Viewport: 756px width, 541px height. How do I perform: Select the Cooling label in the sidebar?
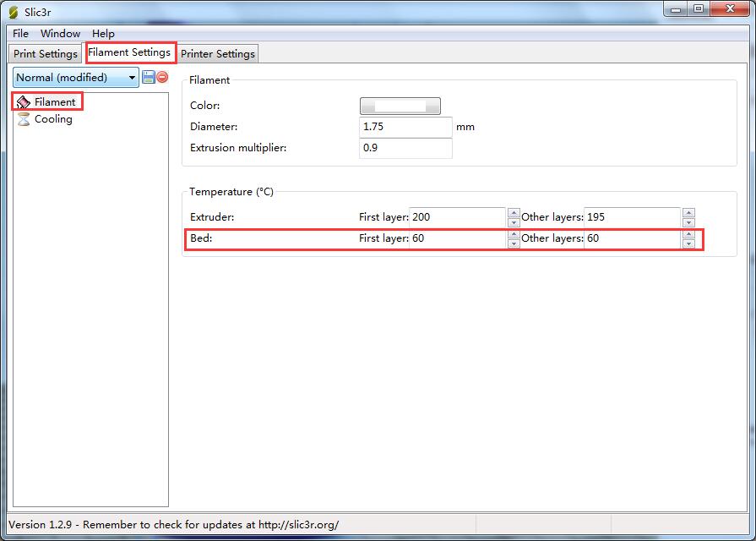pos(53,119)
